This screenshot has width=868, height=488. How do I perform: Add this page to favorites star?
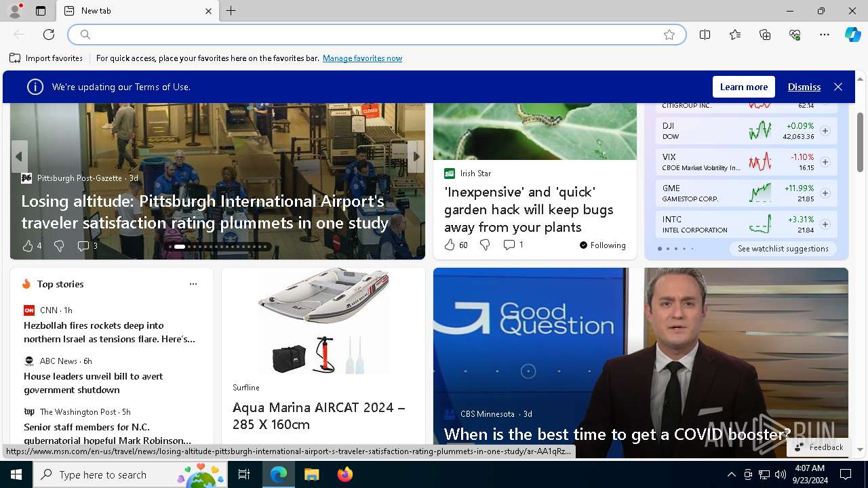tap(669, 35)
